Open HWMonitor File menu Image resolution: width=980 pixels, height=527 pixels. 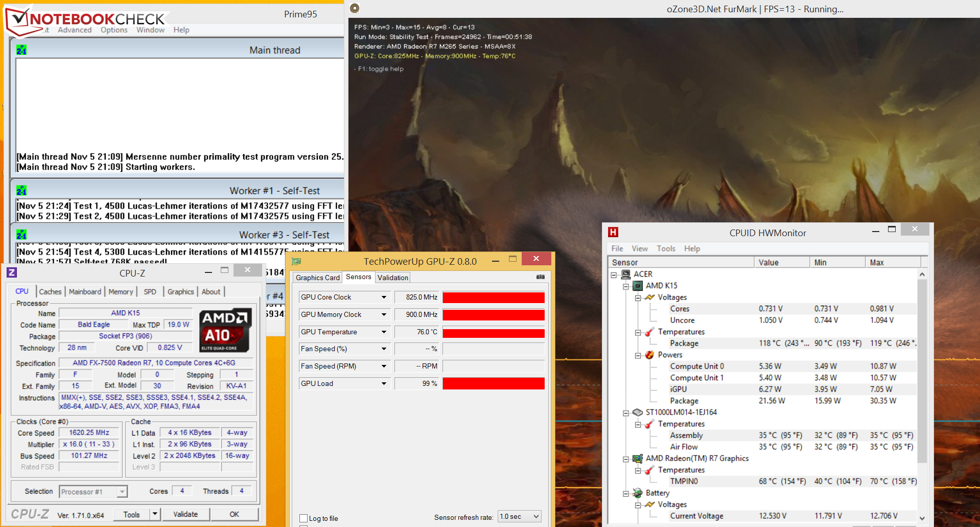(x=617, y=248)
